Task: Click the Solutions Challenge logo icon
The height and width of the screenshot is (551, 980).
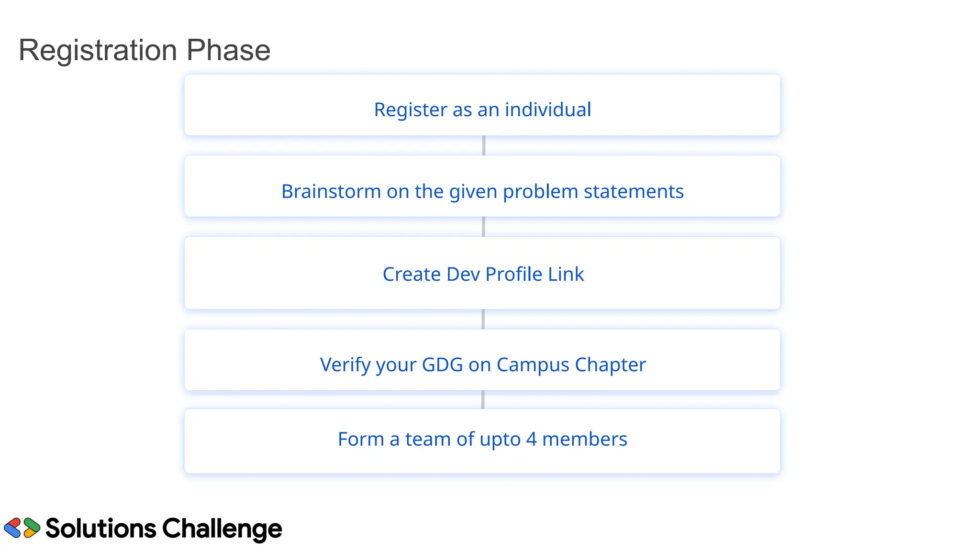Action: click(22, 528)
